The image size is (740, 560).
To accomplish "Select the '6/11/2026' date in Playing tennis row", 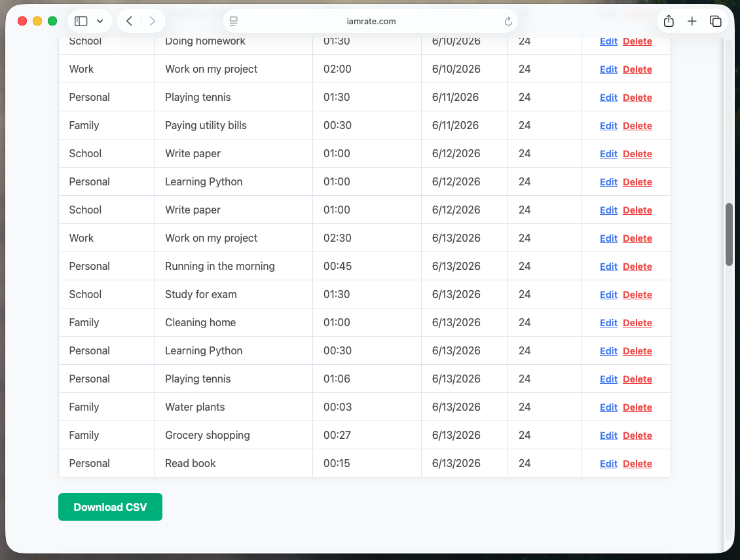I will pos(455,98).
